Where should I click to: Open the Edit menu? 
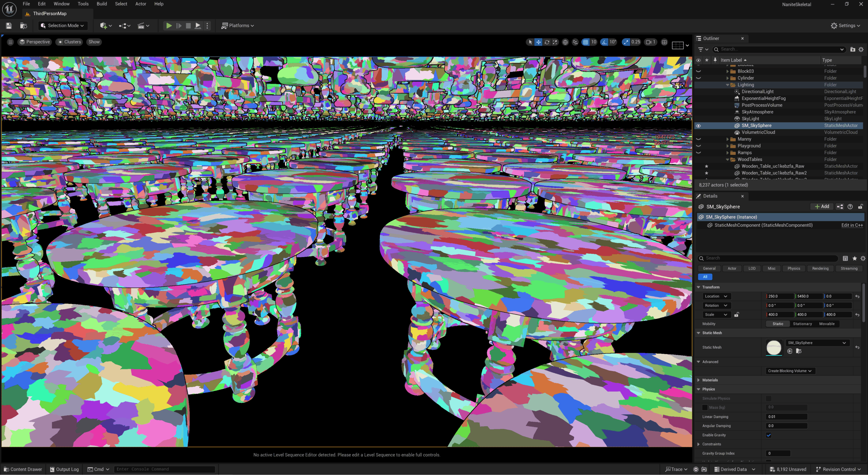[x=42, y=4]
